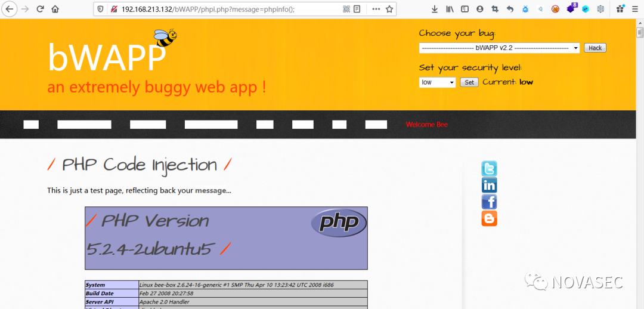The height and width of the screenshot is (309, 644).
Task: Click the bold message link text
Action: 210,191
